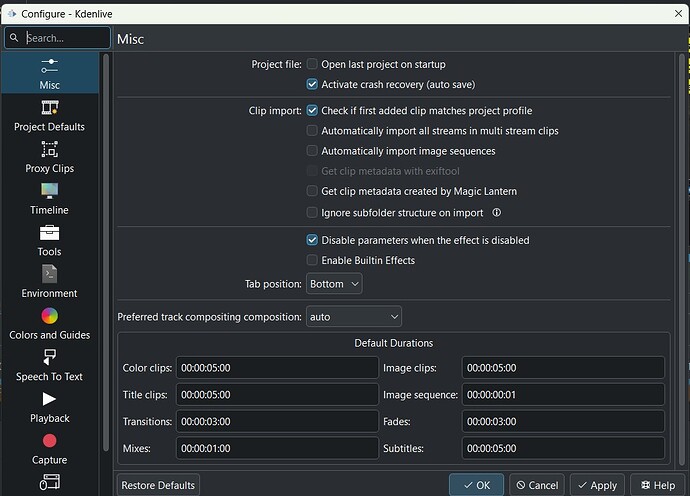Click the Apply button
Screen dimensions: 690x496
coord(597,485)
